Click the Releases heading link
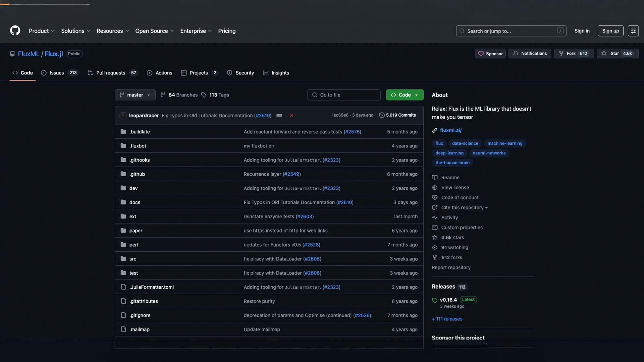This screenshot has width=644, height=362. 443,287
